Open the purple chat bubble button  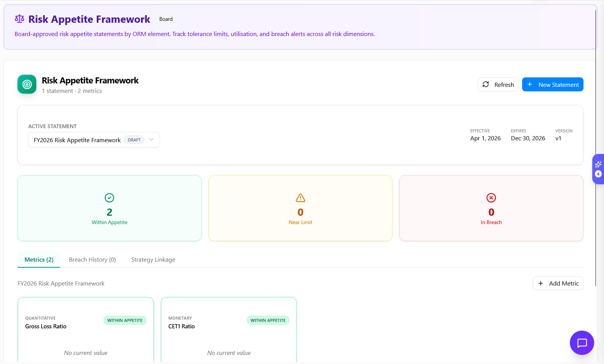(582, 343)
